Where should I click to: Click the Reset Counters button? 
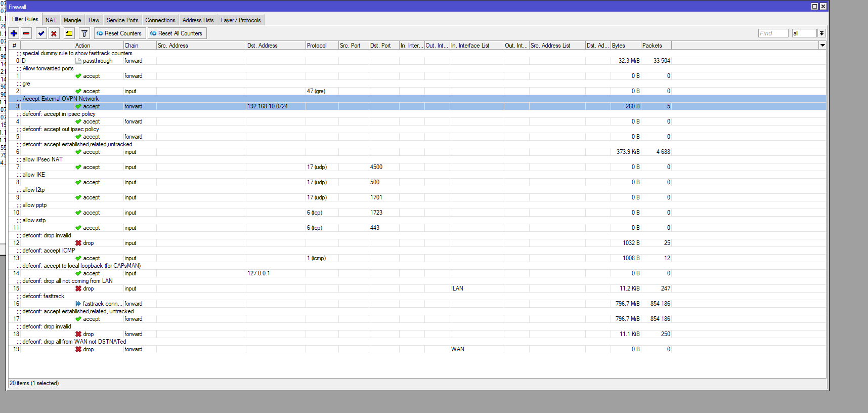(x=119, y=33)
